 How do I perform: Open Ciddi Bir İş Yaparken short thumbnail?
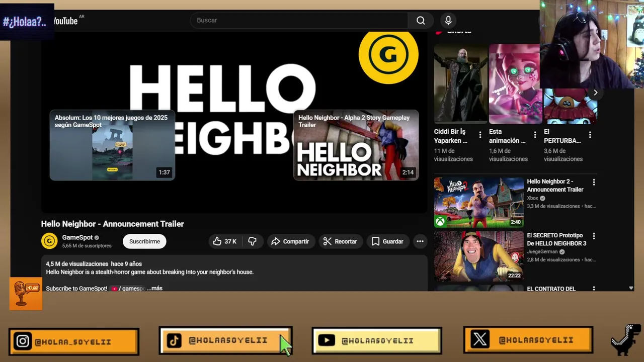coord(461,83)
